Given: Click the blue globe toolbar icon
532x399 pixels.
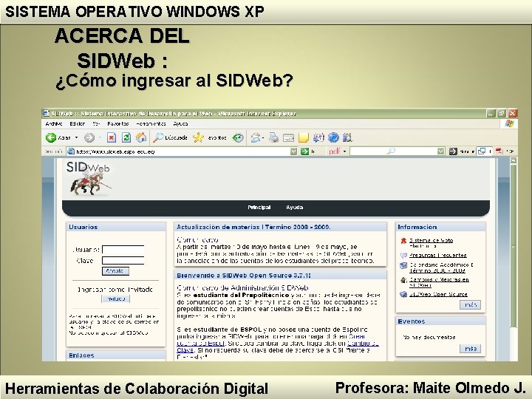Looking at the screenshot, I should 333,137.
